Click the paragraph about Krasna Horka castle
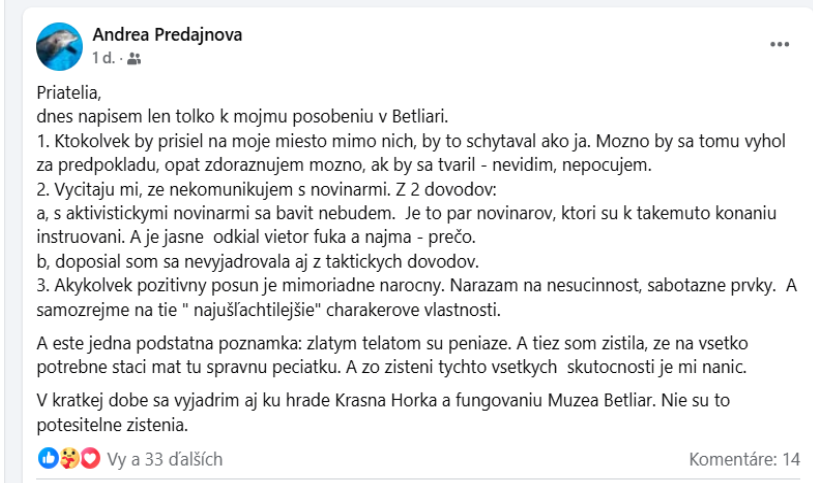Image resolution: width=813 pixels, height=483 pixels. pos(383,413)
